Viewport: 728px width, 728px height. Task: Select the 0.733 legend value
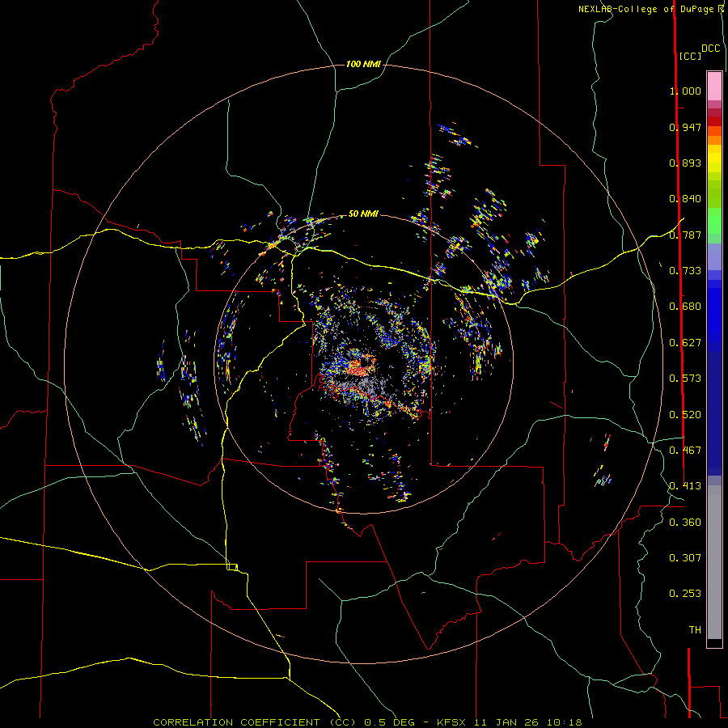click(x=685, y=271)
